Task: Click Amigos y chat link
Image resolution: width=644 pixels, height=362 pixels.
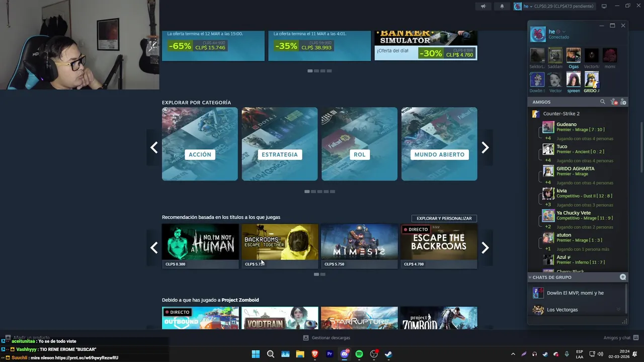Action: pos(617,338)
